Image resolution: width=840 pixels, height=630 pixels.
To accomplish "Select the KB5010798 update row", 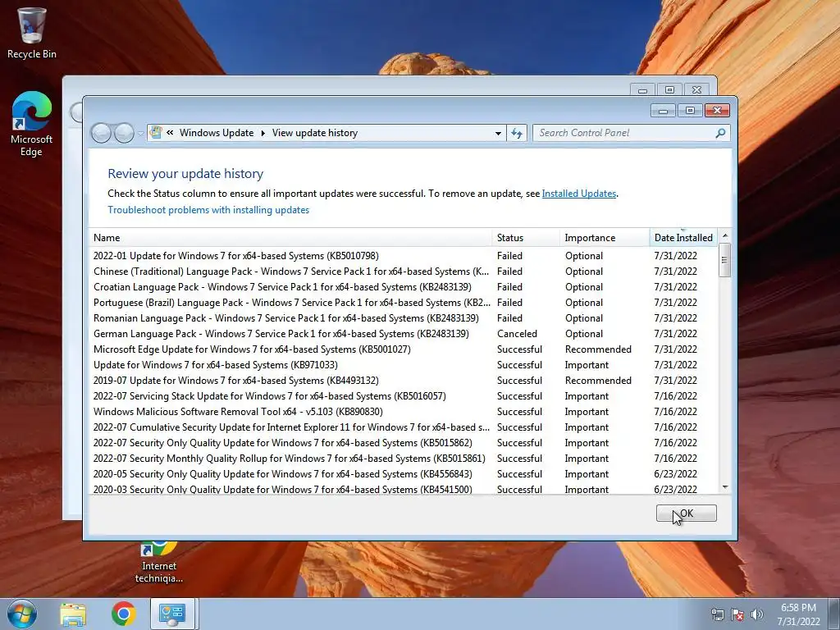I will pos(403,256).
